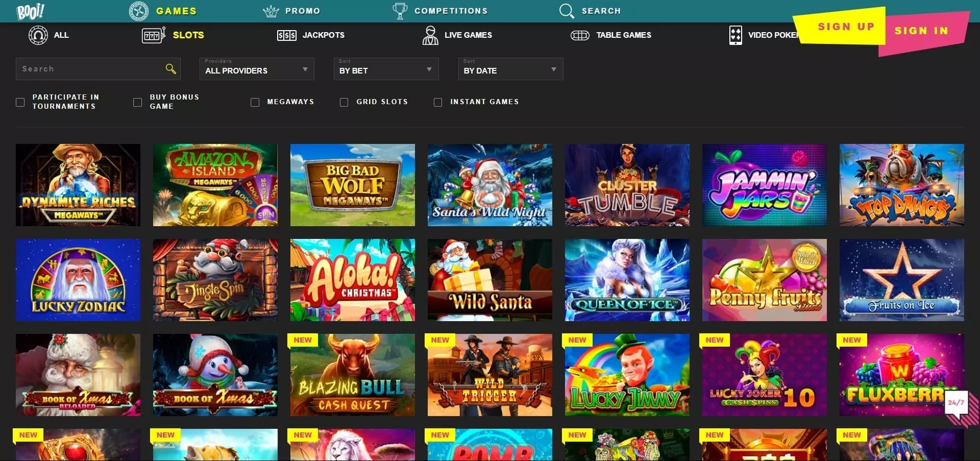
Task: Click the Jackpots dollar-signs icon
Action: [286, 35]
